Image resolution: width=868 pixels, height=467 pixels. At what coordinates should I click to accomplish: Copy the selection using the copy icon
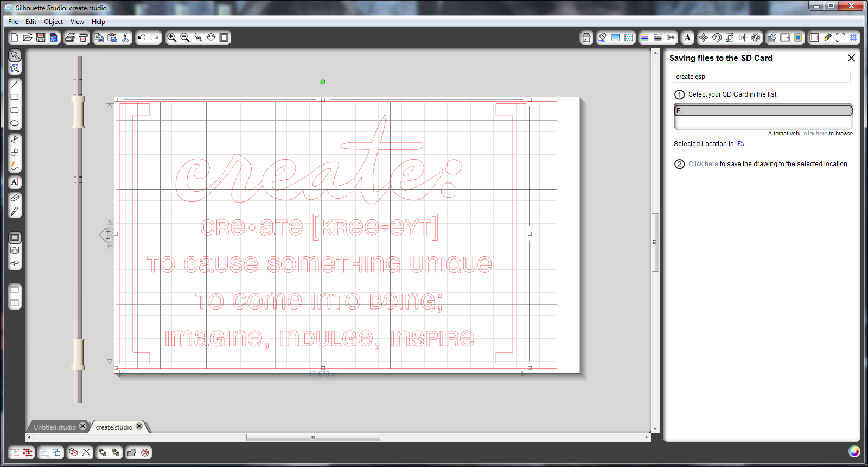click(x=99, y=37)
